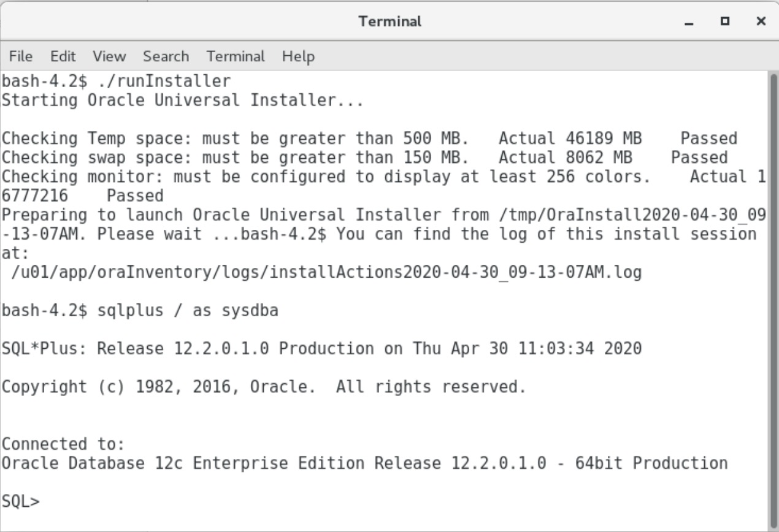The image size is (779, 532).
Task: Minimize the Terminal window
Action: click(690, 21)
